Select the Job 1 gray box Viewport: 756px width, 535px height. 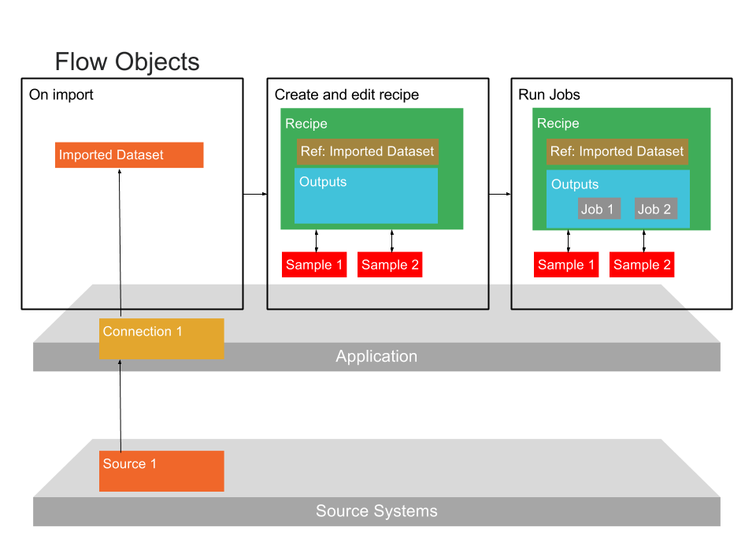(x=599, y=209)
